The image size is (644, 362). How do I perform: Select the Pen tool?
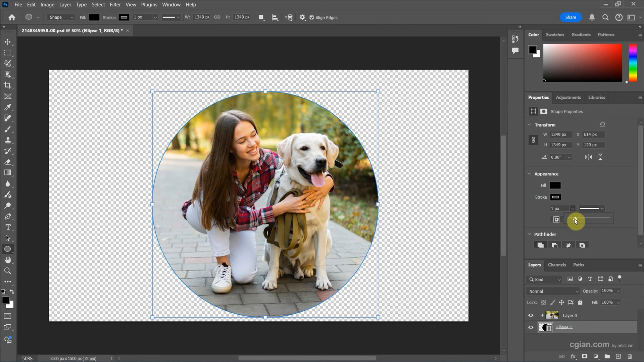pyautogui.click(x=7, y=216)
